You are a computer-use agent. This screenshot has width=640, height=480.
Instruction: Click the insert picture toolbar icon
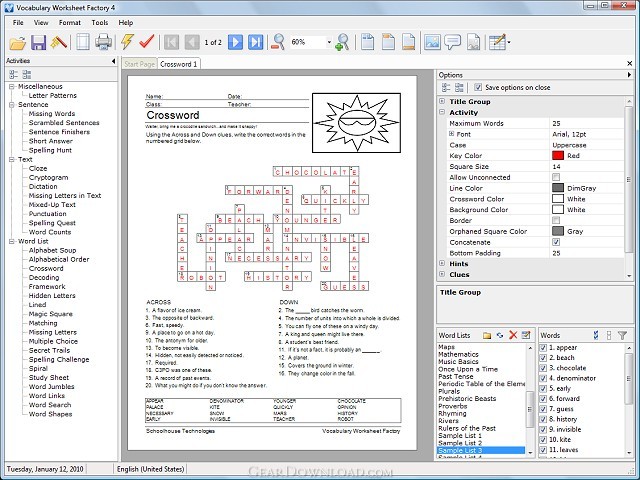click(432, 42)
